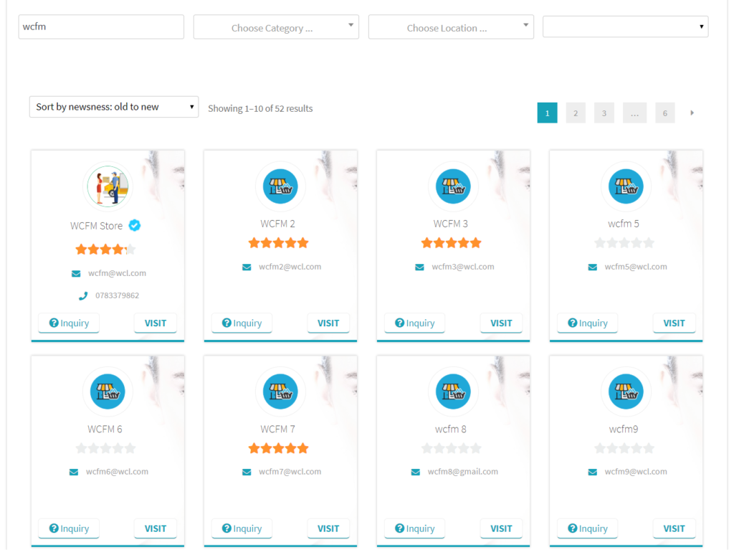The height and width of the screenshot is (560, 734).
Task: Expand the sort by newness dropdown
Action: (114, 107)
